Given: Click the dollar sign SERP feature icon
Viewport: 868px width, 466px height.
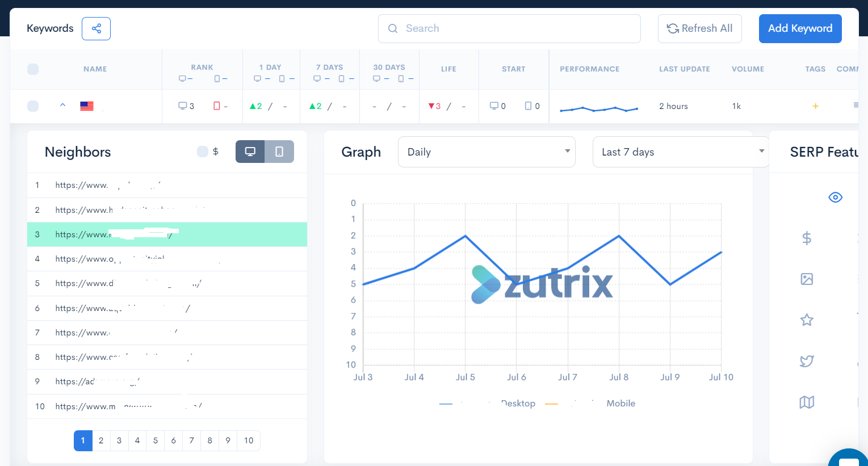Looking at the screenshot, I should pos(807,238).
